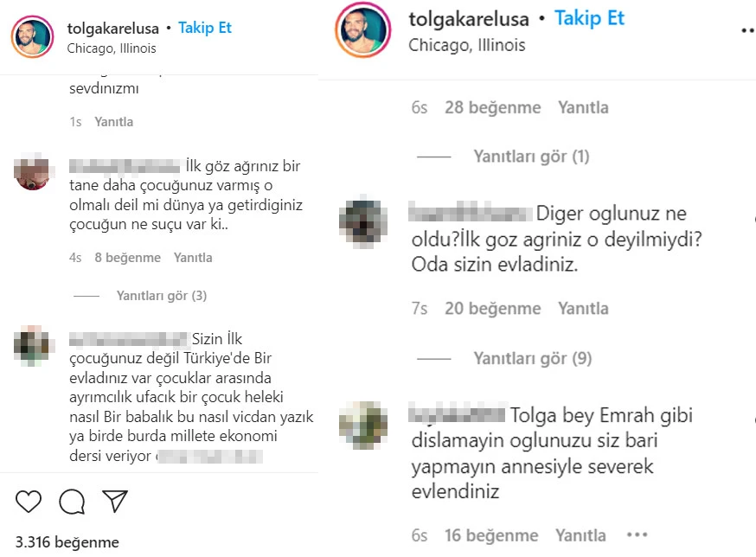Open the left tolgakarelusa profile picture
The image size is (756, 557).
(32, 36)
